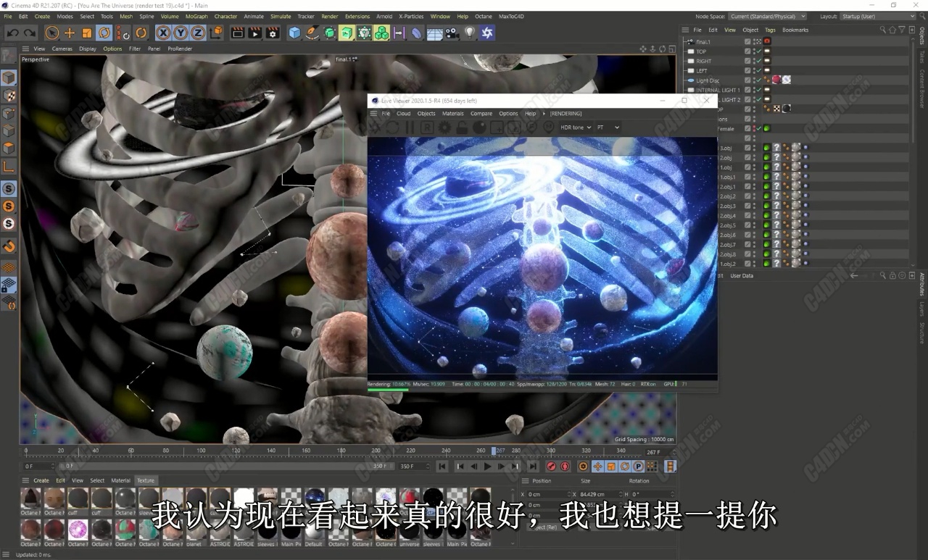The image size is (928, 560).
Task: Select the Live Selection tool
Action: [52, 33]
